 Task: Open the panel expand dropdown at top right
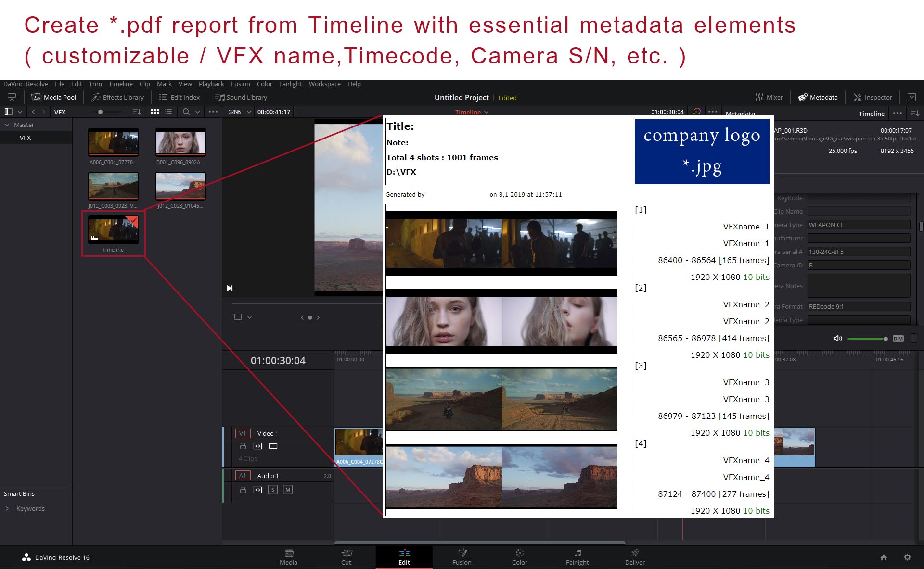(x=911, y=97)
